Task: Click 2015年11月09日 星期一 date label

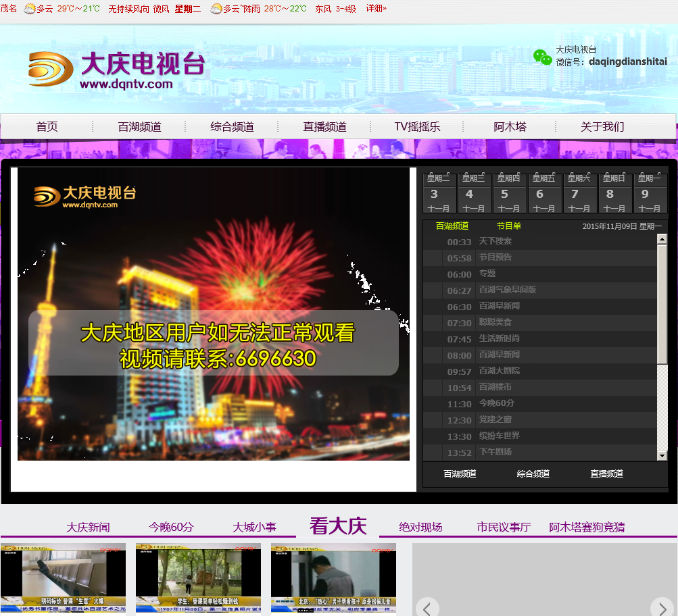Action: pos(622,226)
